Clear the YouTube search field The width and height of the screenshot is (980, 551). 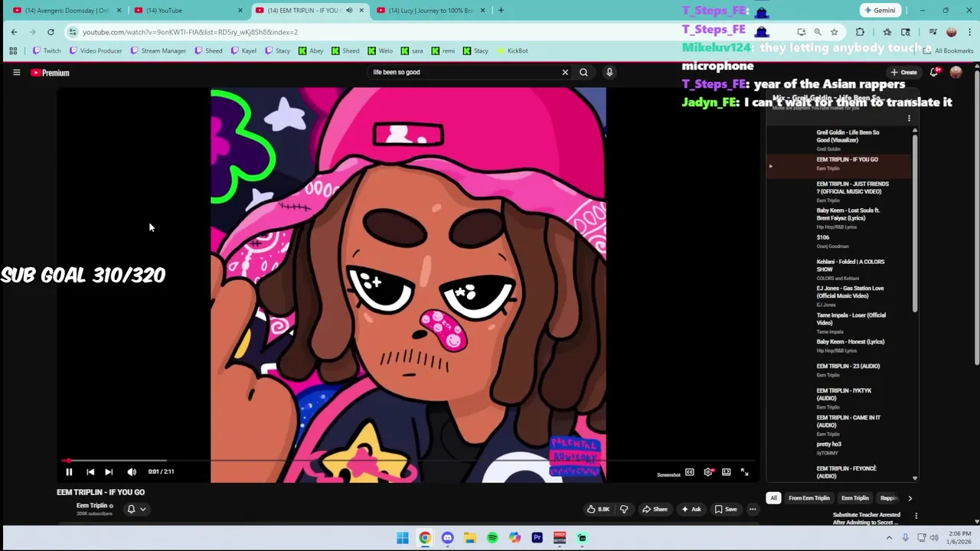(x=565, y=72)
